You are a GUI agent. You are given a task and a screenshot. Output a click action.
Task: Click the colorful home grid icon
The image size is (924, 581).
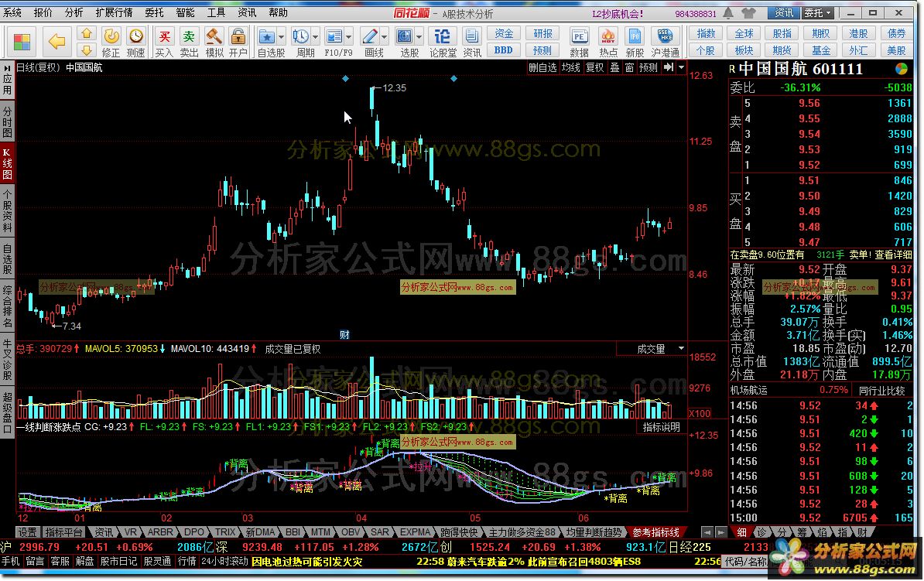coord(22,42)
